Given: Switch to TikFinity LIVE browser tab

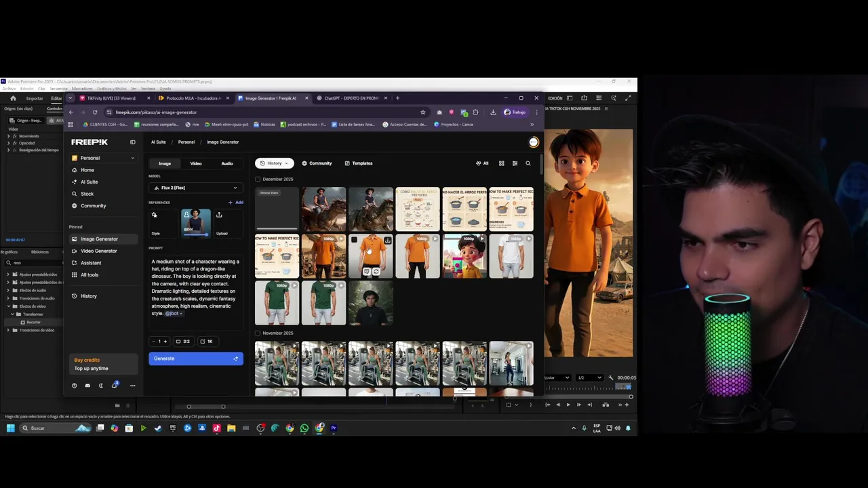Looking at the screenshot, I should point(111,98).
